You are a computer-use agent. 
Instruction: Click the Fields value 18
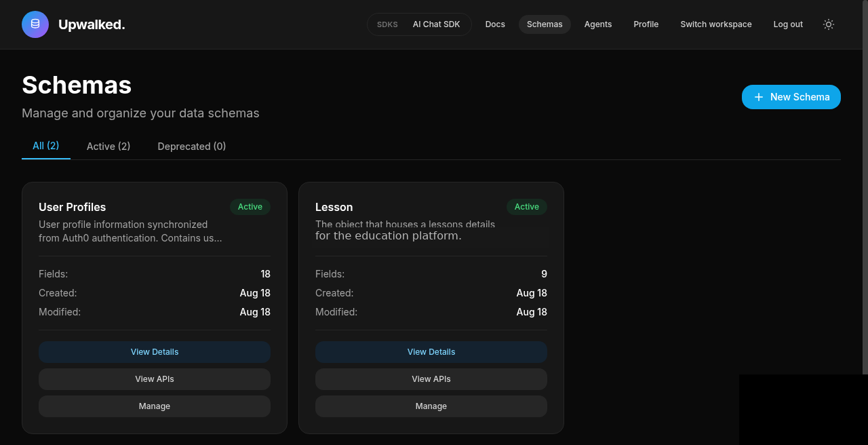[x=265, y=274]
